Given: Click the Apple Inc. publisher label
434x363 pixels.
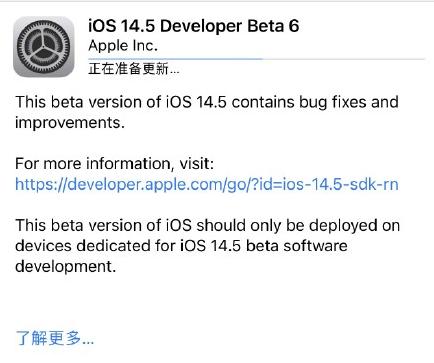Looking at the screenshot, I should click(x=123, y=46).
